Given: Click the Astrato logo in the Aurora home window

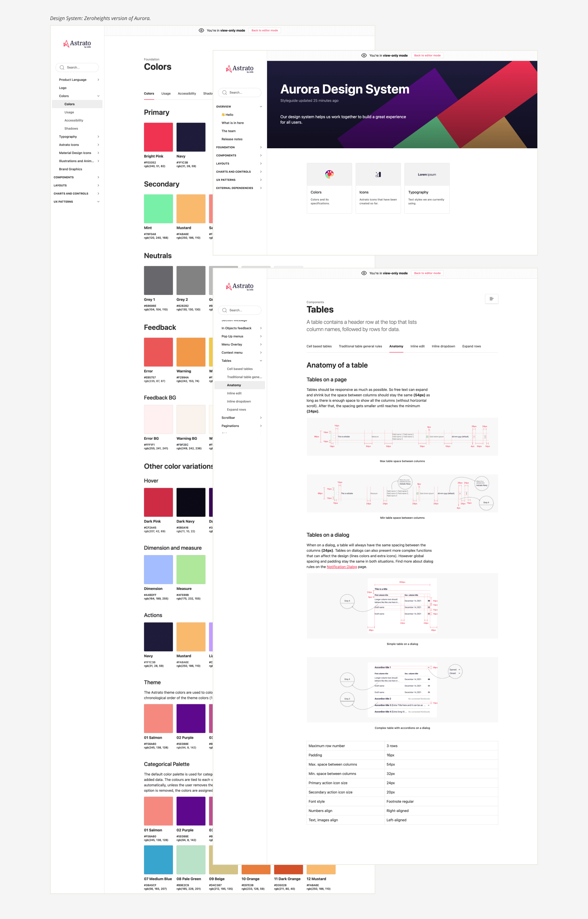Looking at the screenshot, I should click(240, 69).
